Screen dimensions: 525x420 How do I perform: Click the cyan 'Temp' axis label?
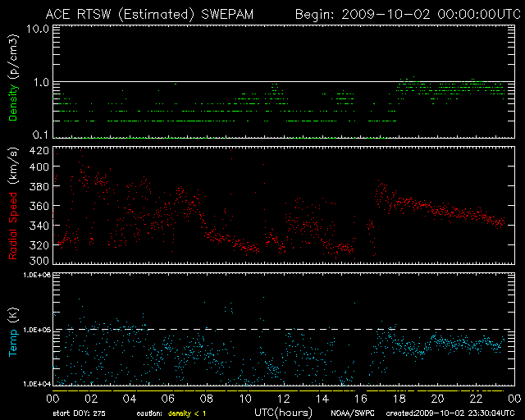(13, 342)
